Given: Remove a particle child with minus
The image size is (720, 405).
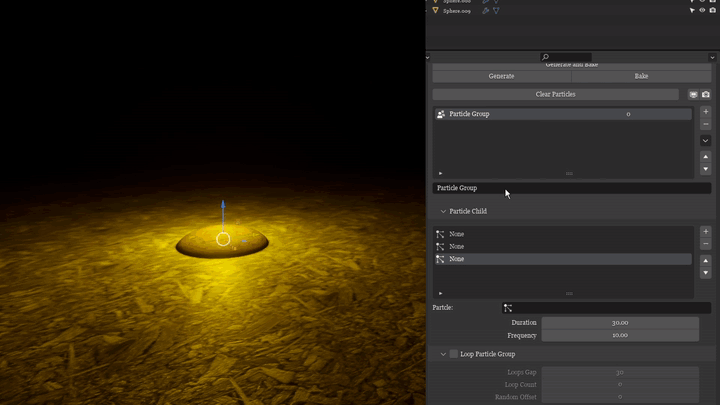Looking at the screenshot, I should (706, 244).
